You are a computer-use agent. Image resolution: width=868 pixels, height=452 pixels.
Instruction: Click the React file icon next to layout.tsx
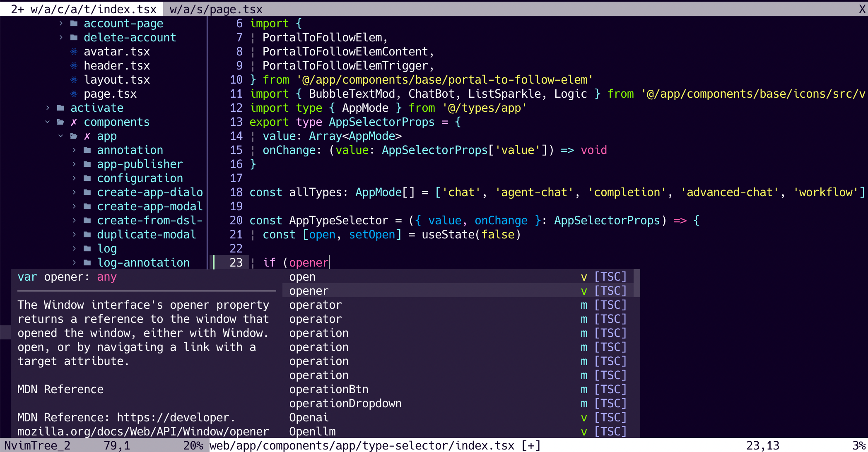pos(74,80)
